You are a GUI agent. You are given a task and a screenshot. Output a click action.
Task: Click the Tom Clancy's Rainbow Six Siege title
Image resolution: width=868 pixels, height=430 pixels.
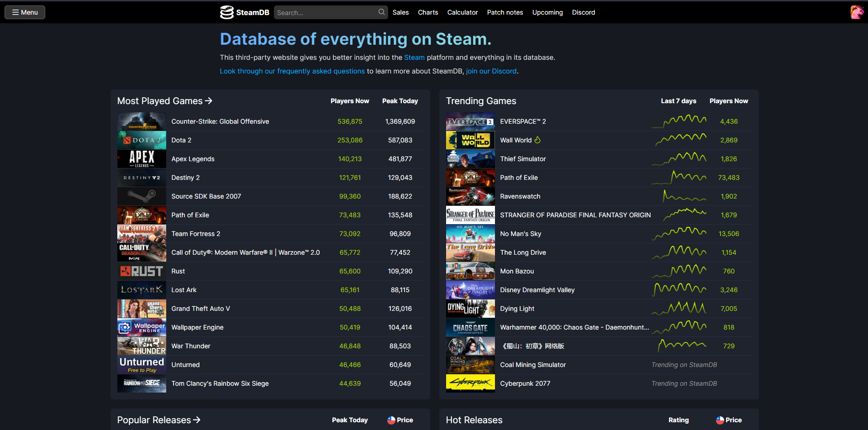[220, 383]
